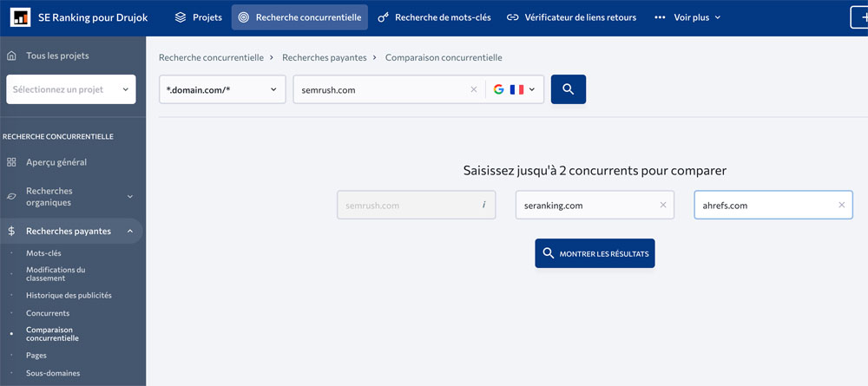Click the info icon in semrush.com field
The width and height of the screenshot is (868, 386).
click(x=483, y=205)
